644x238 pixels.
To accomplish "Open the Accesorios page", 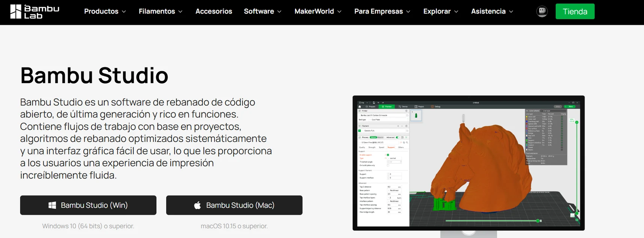I will click(214, 11).
